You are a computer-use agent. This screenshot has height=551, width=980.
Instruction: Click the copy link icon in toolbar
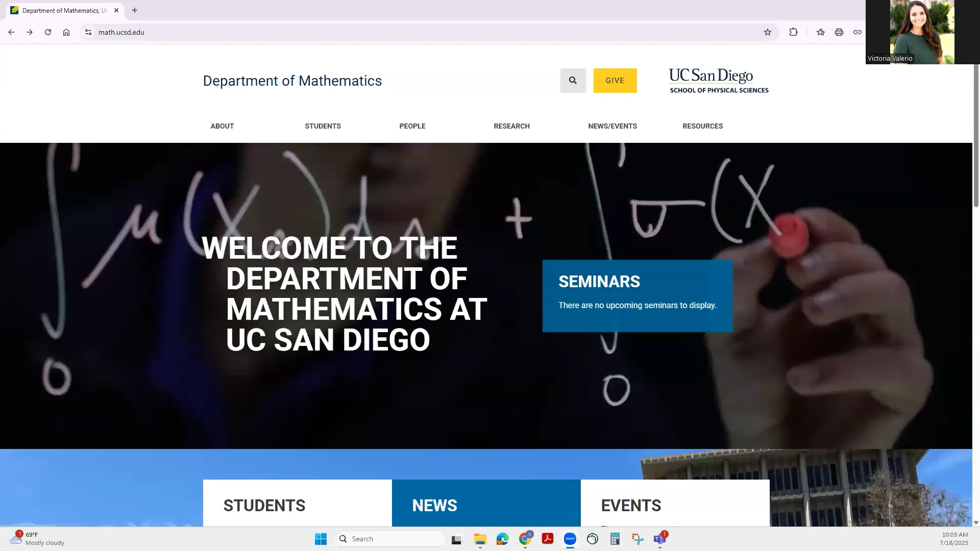[857, 32]
